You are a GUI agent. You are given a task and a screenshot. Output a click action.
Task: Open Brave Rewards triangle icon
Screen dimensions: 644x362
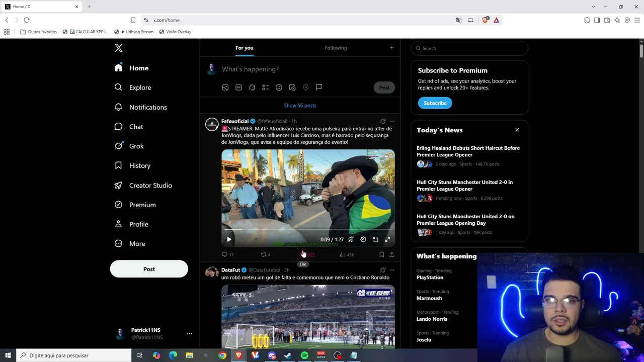497,20
